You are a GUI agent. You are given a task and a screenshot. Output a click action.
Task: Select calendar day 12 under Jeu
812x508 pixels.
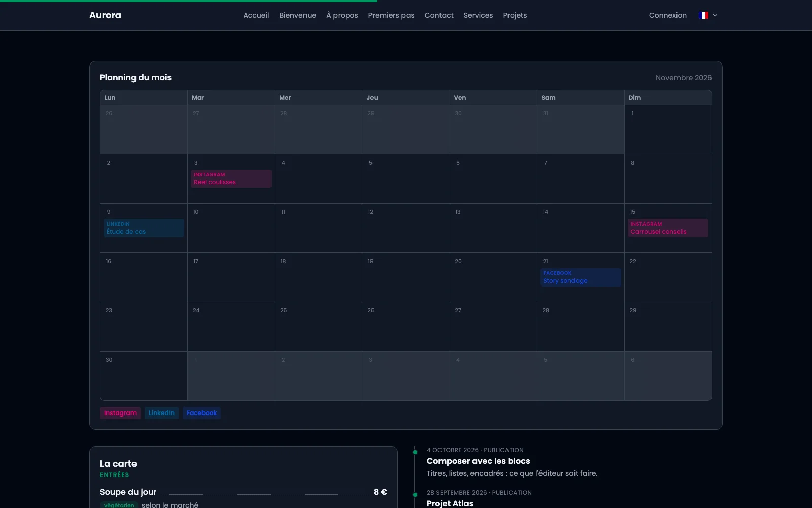[405, 228]
